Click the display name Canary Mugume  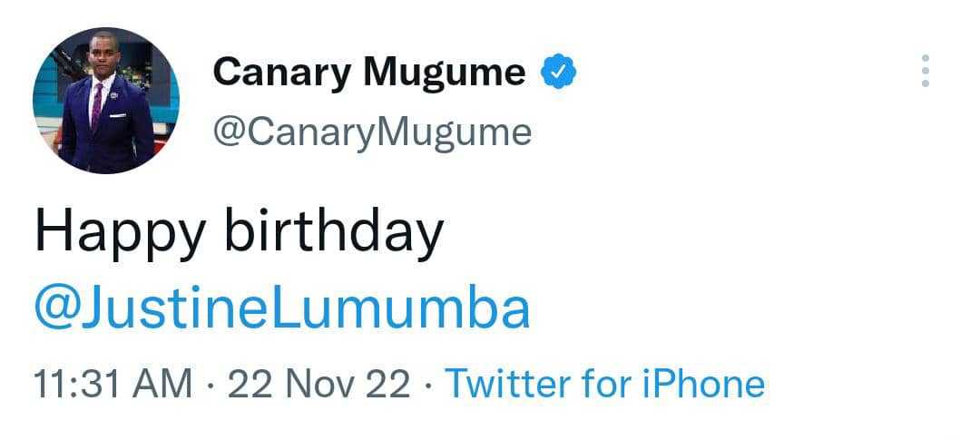coord(368,72)
